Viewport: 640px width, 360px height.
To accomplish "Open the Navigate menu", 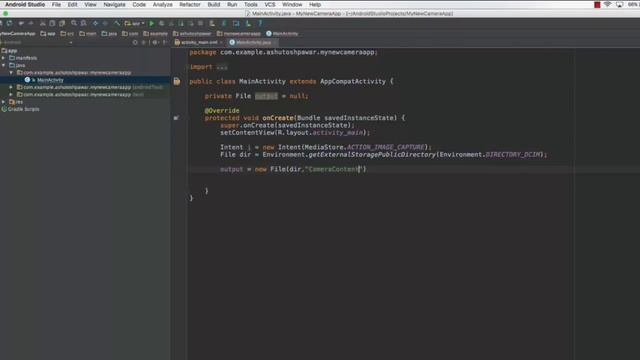I will (114, 4).
